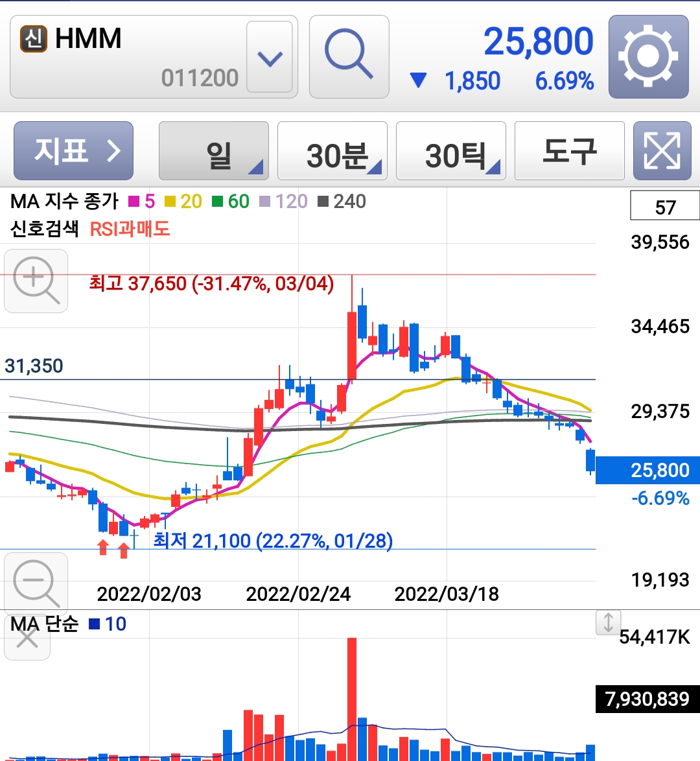Open the 30분 minute interval dropdown
Viewport: 700px width, 761px height.
(332, 151)
